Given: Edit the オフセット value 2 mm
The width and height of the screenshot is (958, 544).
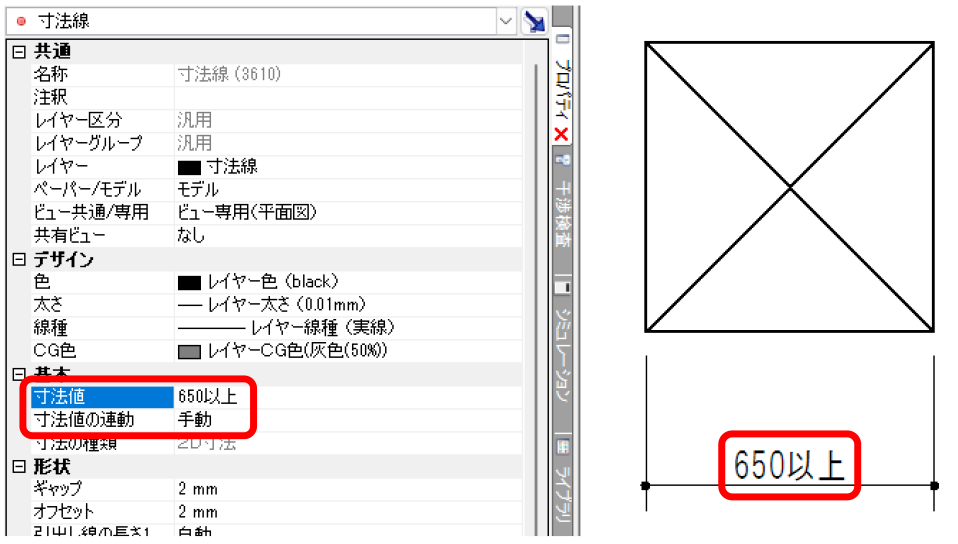Looking at the screenshot, I should coord(198,512).
